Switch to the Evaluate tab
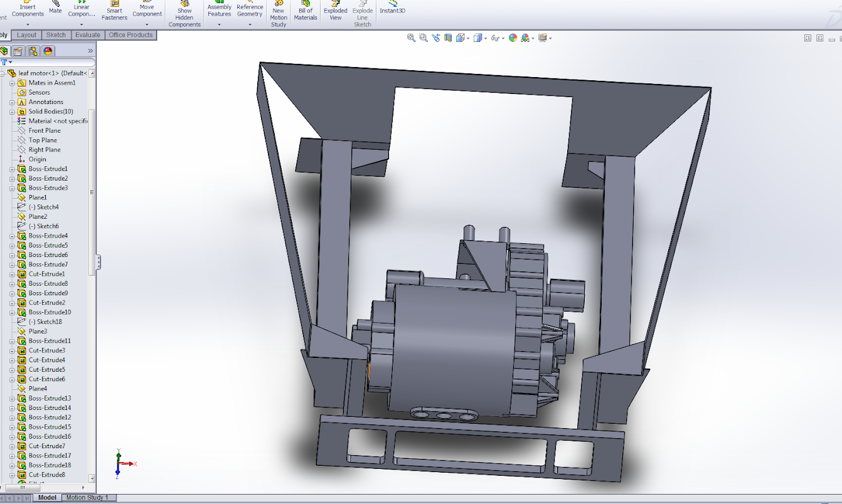Screen dimensions: 842x504 point(88,35)
